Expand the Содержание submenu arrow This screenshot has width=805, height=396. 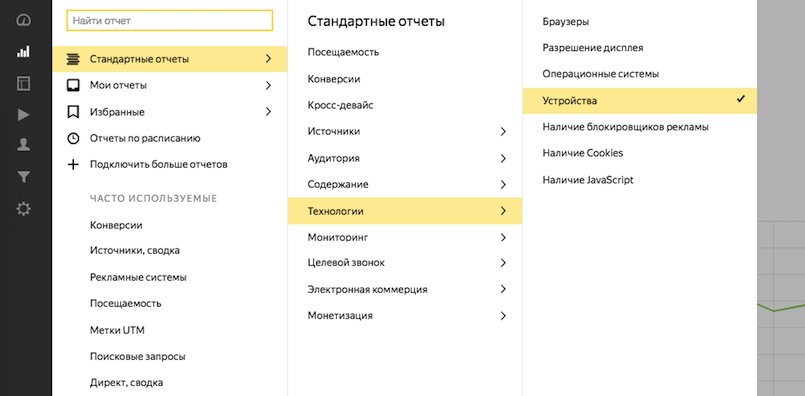pos(503,184)
